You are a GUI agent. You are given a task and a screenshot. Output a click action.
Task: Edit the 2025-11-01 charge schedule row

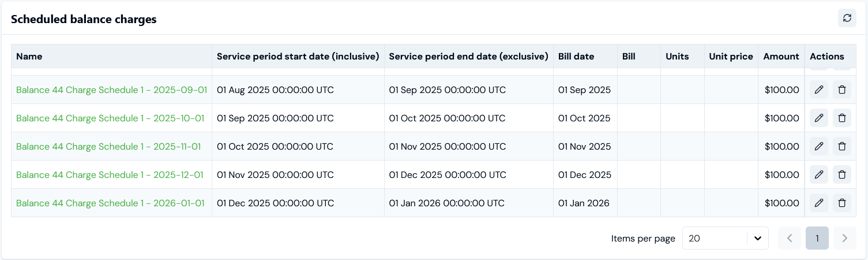(818, 146)
